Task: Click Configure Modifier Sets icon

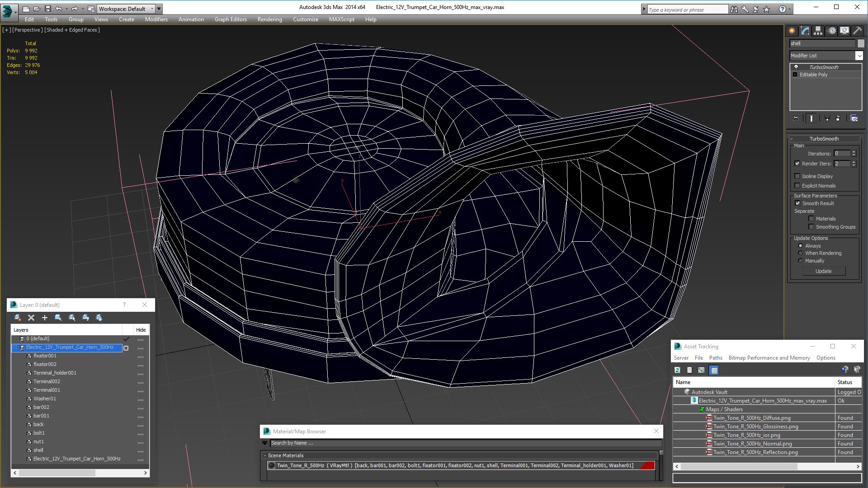Action: (x=854, y=118)
